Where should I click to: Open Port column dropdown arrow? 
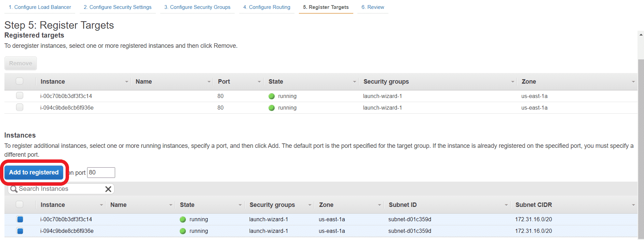(259, 82)
